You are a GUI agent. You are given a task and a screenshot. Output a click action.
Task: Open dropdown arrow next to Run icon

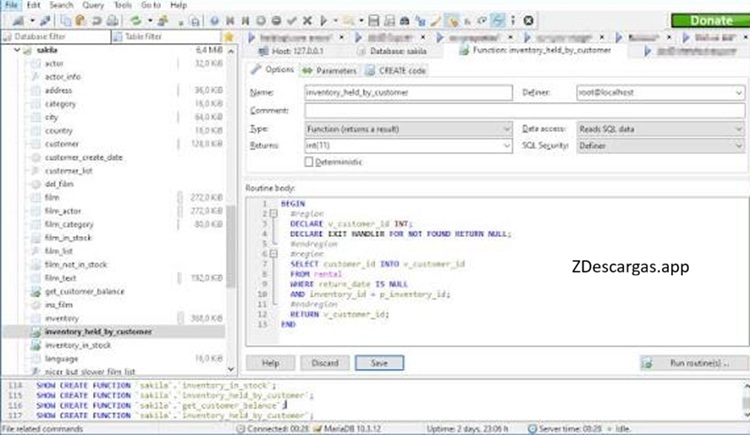point(335,21)
